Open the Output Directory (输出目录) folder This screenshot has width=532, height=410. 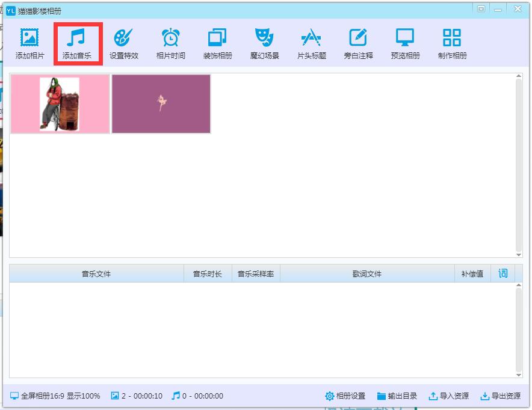tap(397, 396)
